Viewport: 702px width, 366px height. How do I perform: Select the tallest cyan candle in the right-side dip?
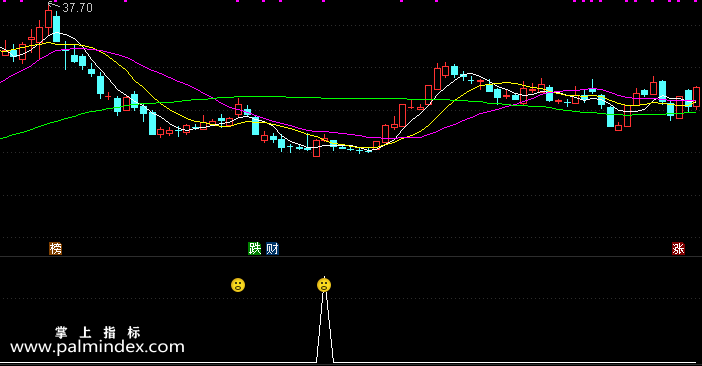(x=610, y=116)
